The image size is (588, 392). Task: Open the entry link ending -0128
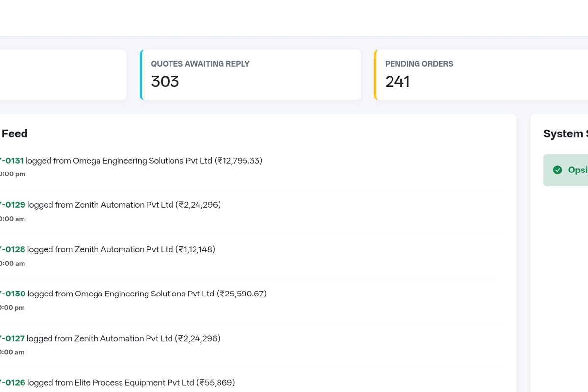tap(13, 249)
